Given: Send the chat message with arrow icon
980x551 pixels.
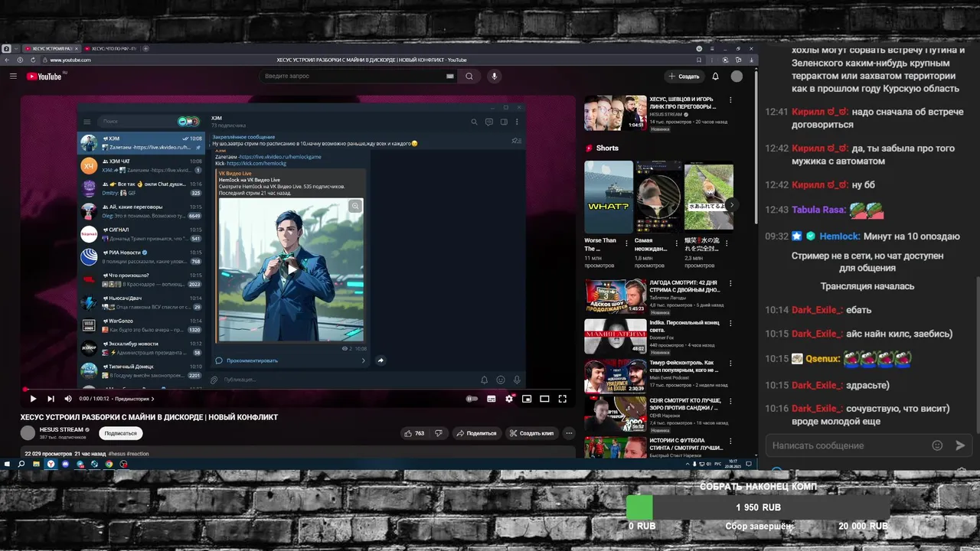Looking at the screenshot, I should [x=960, y=445].
